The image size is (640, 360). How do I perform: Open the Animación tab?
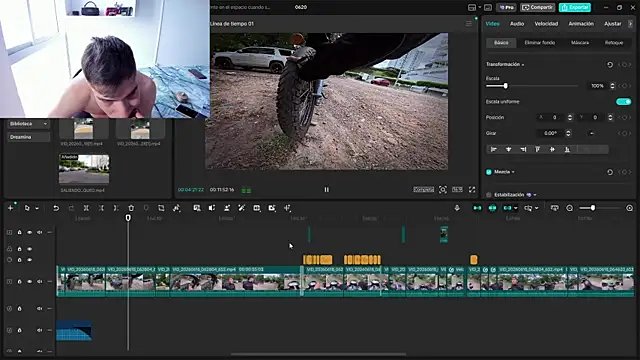(581, 24)
